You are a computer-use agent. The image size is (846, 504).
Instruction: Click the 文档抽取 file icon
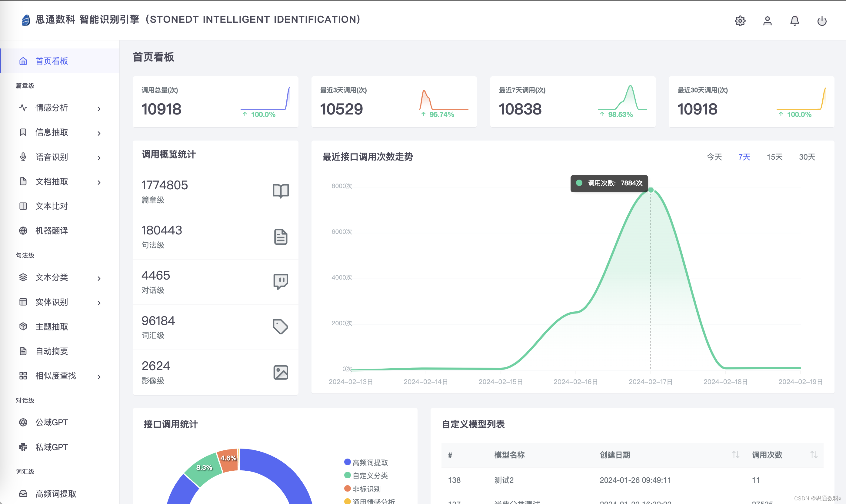point(23,181)
